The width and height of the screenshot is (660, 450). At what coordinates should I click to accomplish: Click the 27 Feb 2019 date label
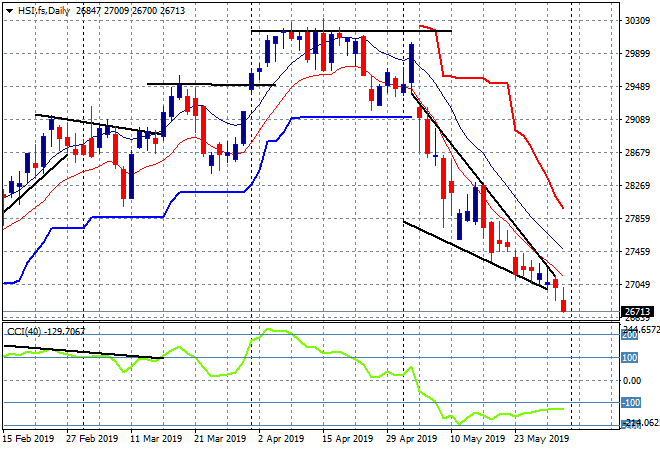click(92, 439)
